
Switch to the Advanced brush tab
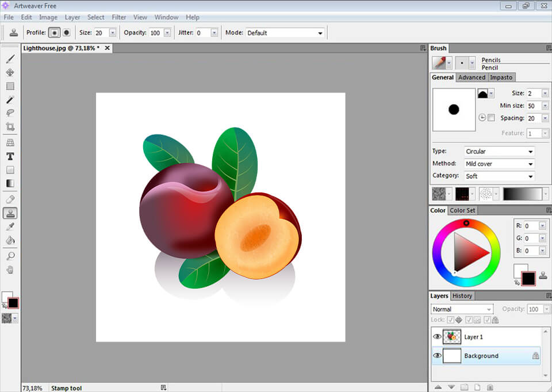(471, 77)
